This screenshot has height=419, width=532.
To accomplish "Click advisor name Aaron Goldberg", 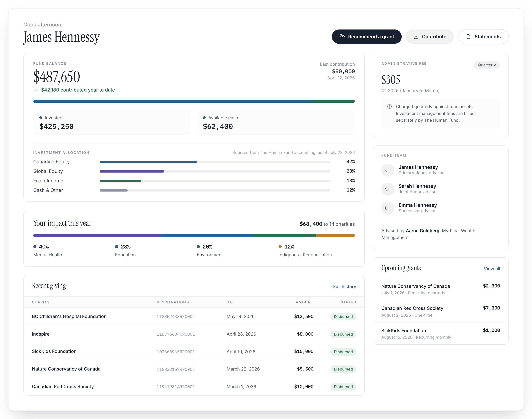I will [x=423, y=231].
